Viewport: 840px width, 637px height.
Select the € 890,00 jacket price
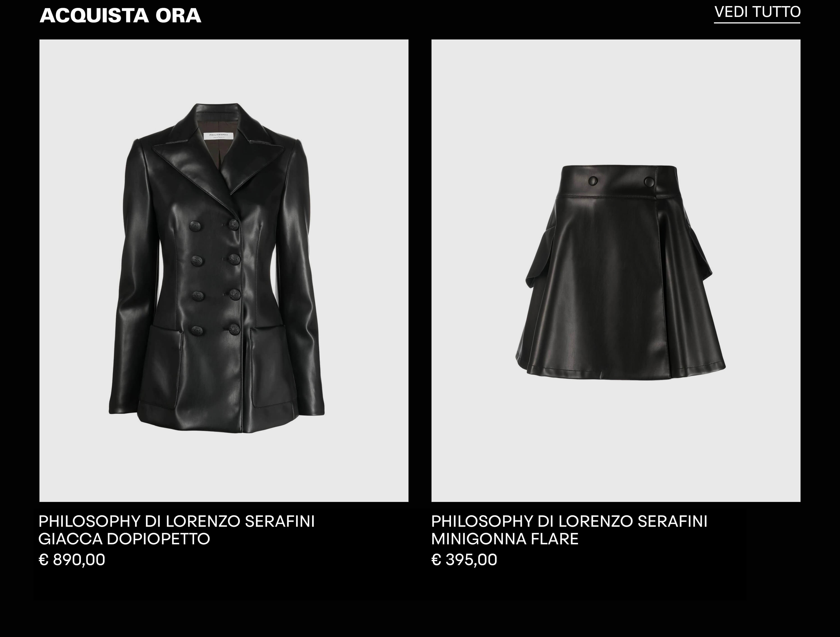(x=72, y=560)
